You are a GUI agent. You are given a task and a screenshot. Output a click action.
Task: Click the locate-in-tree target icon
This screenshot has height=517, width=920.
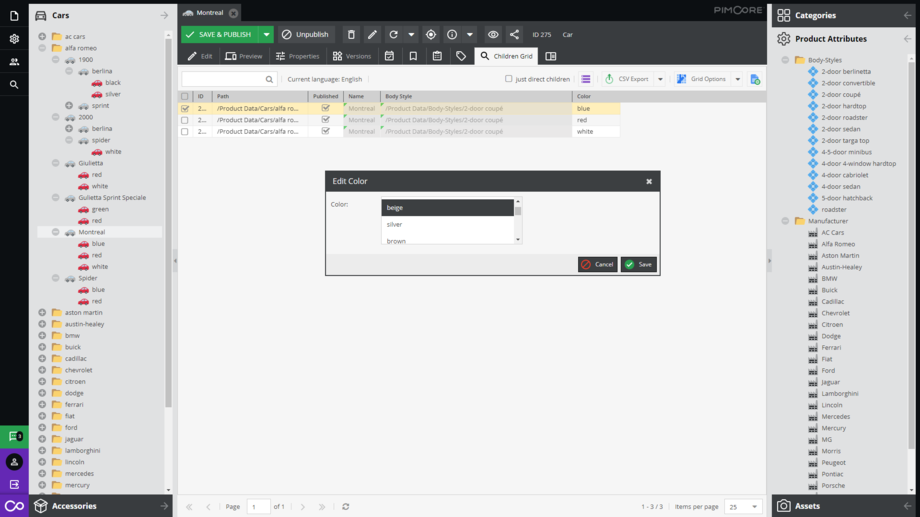click(431, 35)
